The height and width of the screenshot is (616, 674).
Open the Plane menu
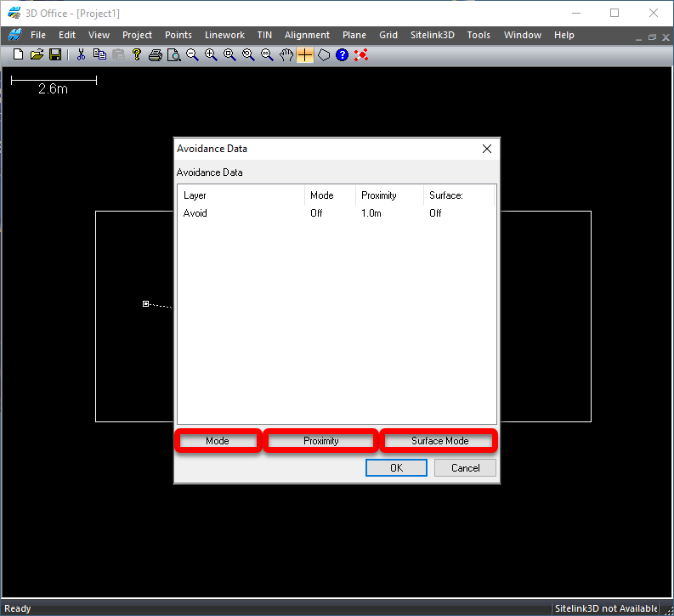[354, 35]
